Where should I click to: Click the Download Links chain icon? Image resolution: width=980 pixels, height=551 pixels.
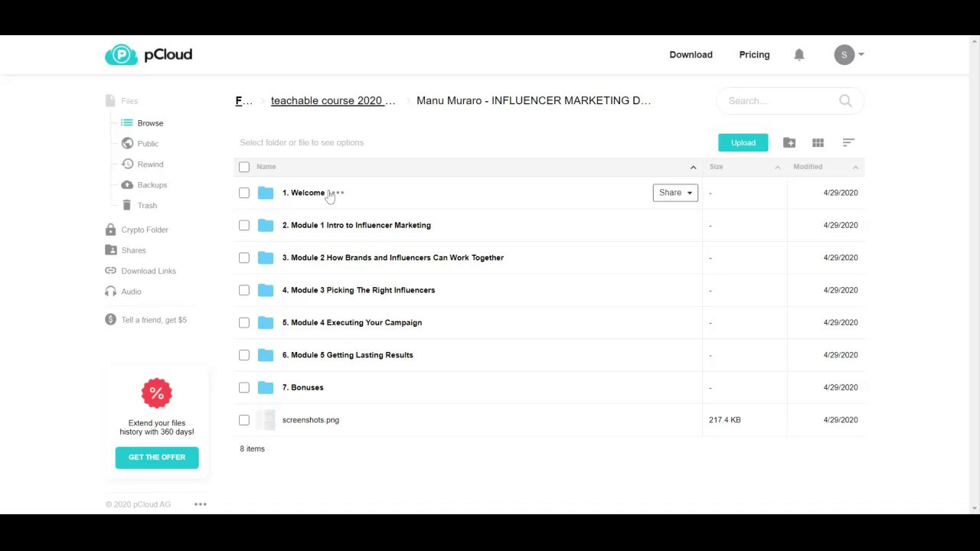click(110, 271)
